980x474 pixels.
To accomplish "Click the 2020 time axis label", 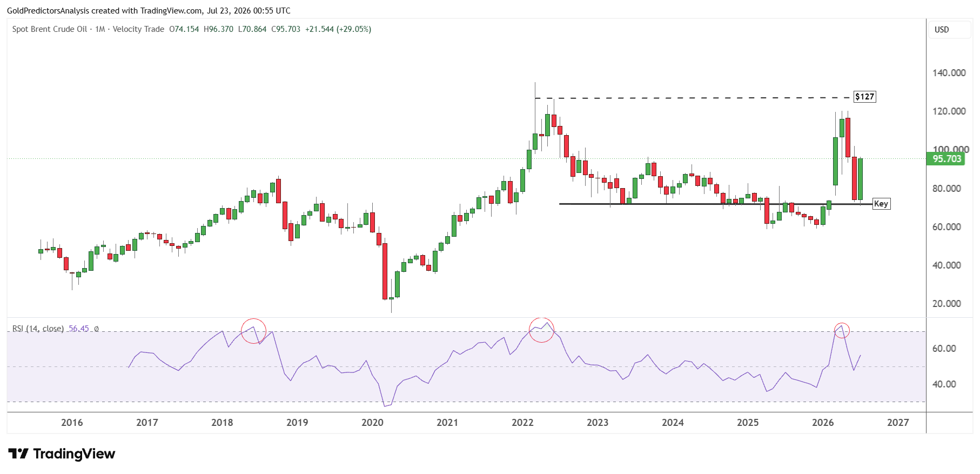I will pos(372,423).
